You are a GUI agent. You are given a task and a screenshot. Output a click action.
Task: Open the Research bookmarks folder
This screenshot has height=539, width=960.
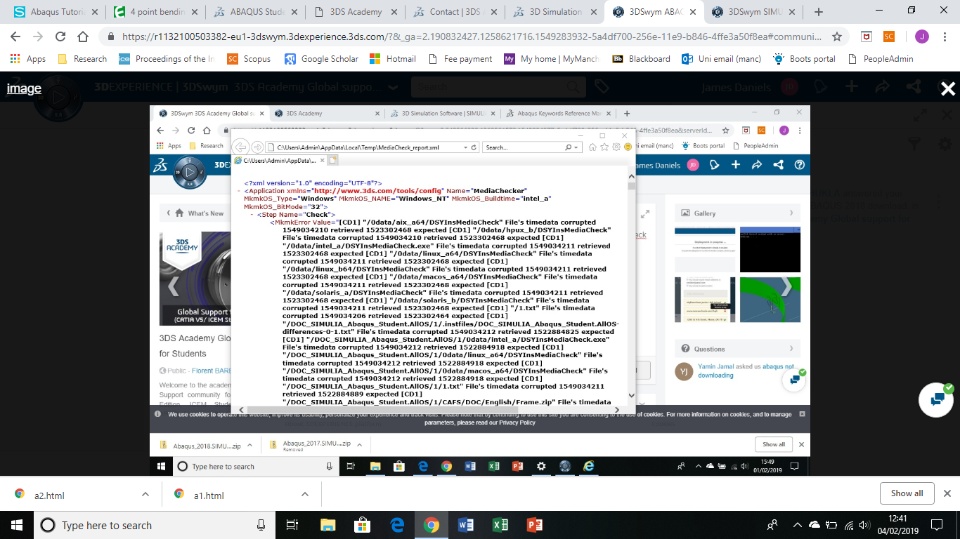(x=82, y=59)
